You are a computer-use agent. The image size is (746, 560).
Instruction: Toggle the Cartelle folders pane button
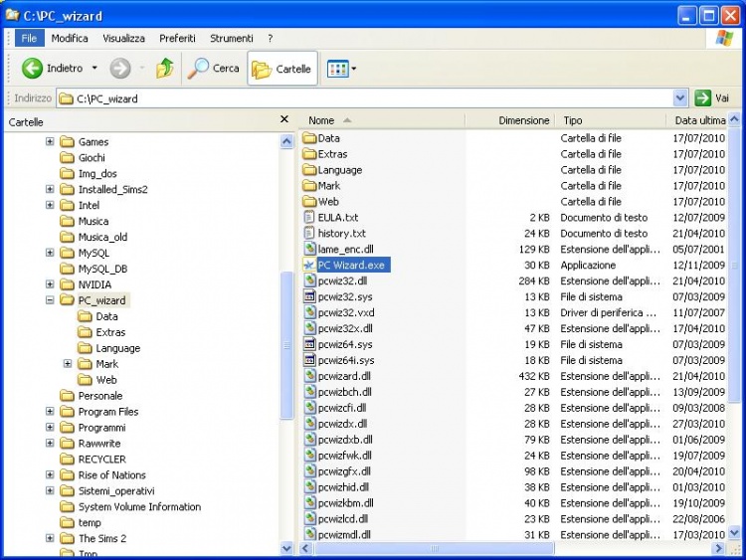(x=281, y=69)
